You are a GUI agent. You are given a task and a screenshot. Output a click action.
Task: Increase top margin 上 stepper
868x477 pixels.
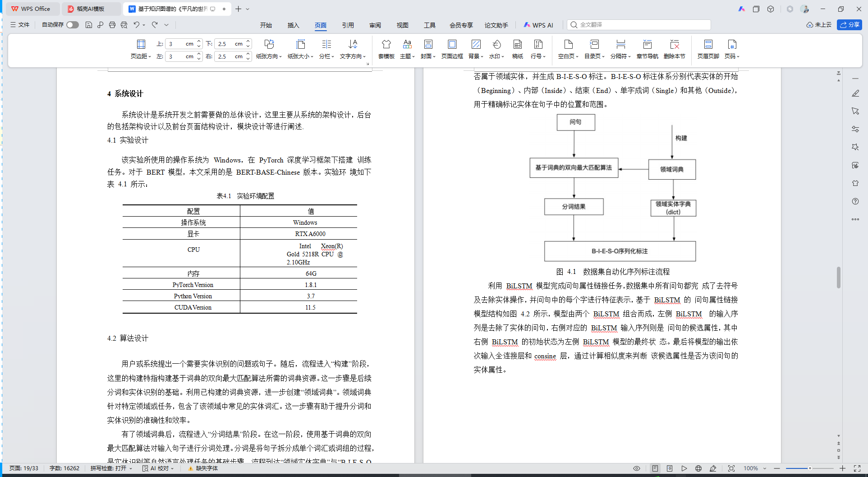(x=199, y=41)
